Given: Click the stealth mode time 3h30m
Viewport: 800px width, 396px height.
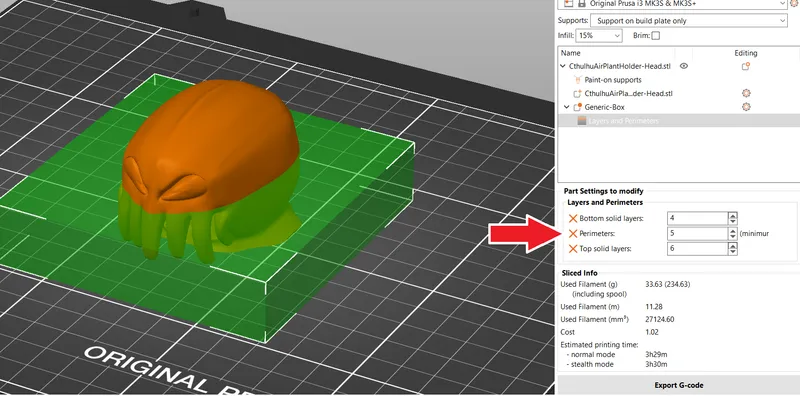Looking at the screenshot, I should 656,364.
